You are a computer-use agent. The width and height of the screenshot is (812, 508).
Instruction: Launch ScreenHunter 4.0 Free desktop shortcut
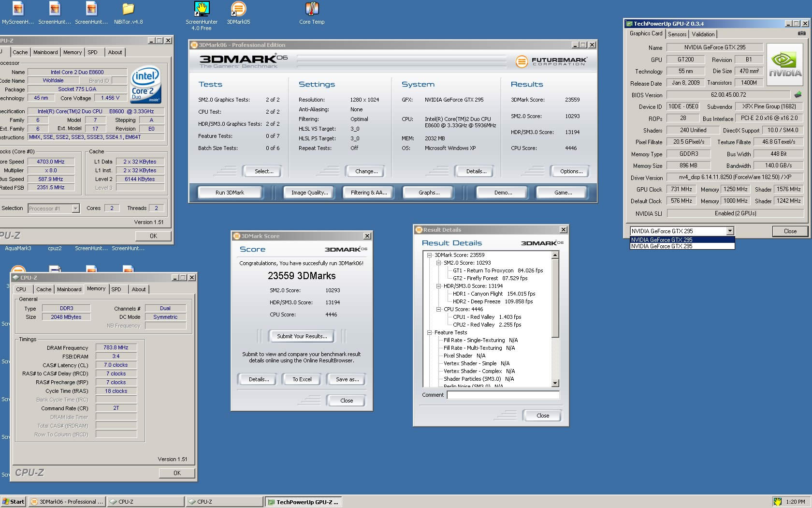pyautogui.click(x=202, y=16)
